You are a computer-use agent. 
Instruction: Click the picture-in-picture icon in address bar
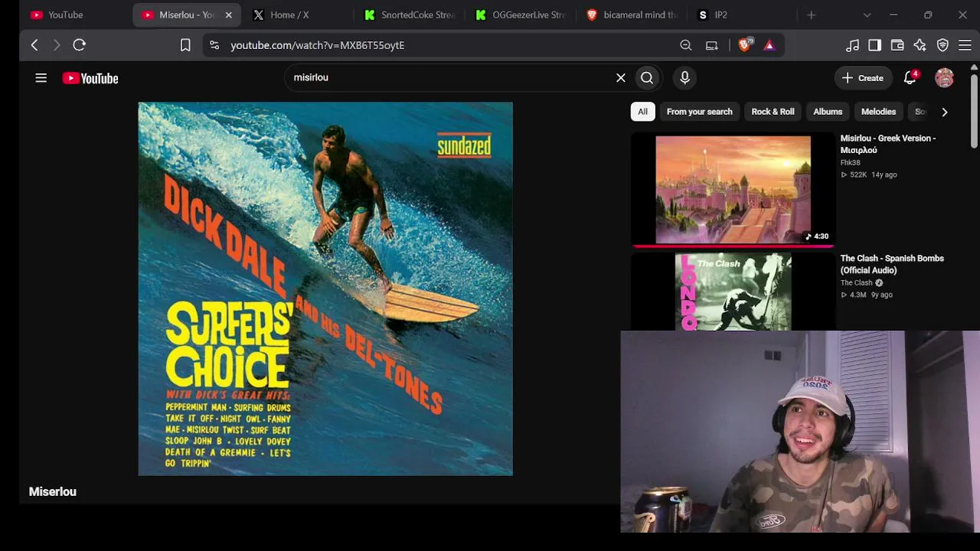coord(712,45)
